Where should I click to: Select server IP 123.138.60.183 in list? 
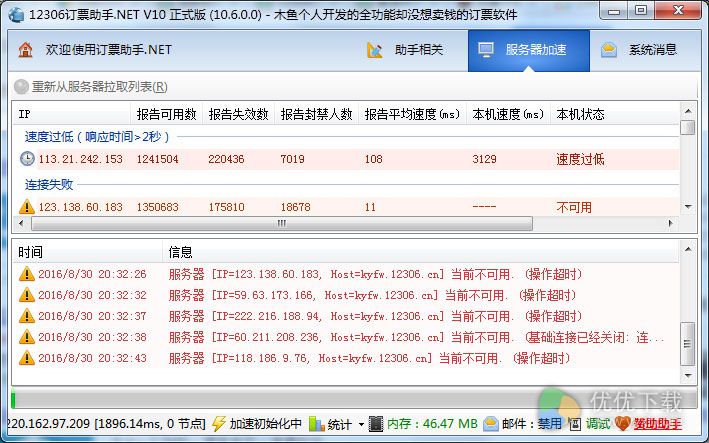coord(80,207)
